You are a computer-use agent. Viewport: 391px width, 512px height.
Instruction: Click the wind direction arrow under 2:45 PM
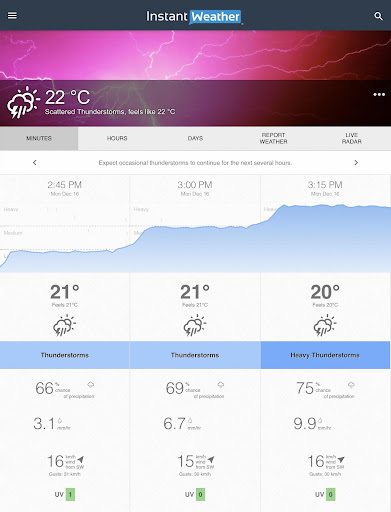pyautogui.click(x=81, y=459)
